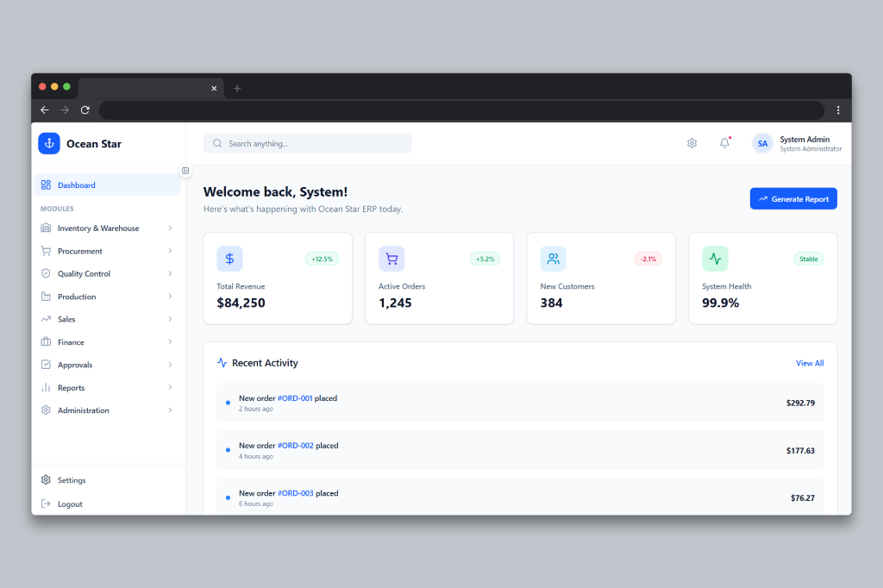
Task: Collapse the sidebar with the toggle icon
Action: click(x=185, y=171)
